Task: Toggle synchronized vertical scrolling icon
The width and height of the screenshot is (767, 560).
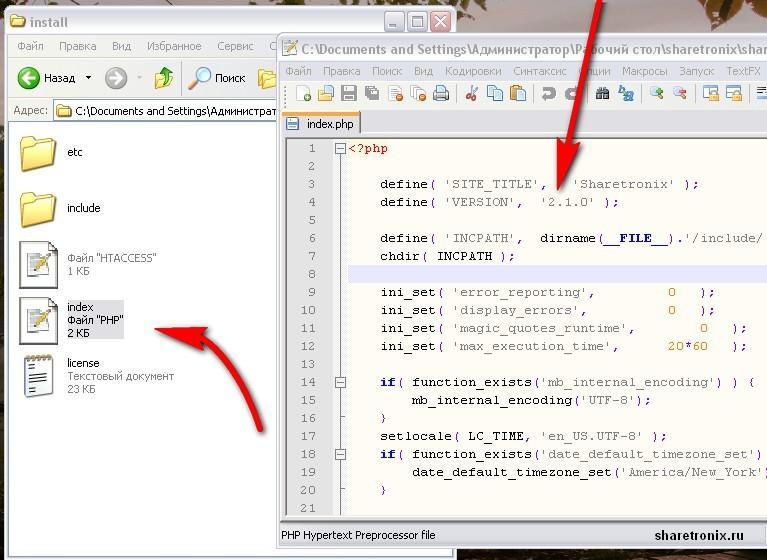Action: click(710, 93)
